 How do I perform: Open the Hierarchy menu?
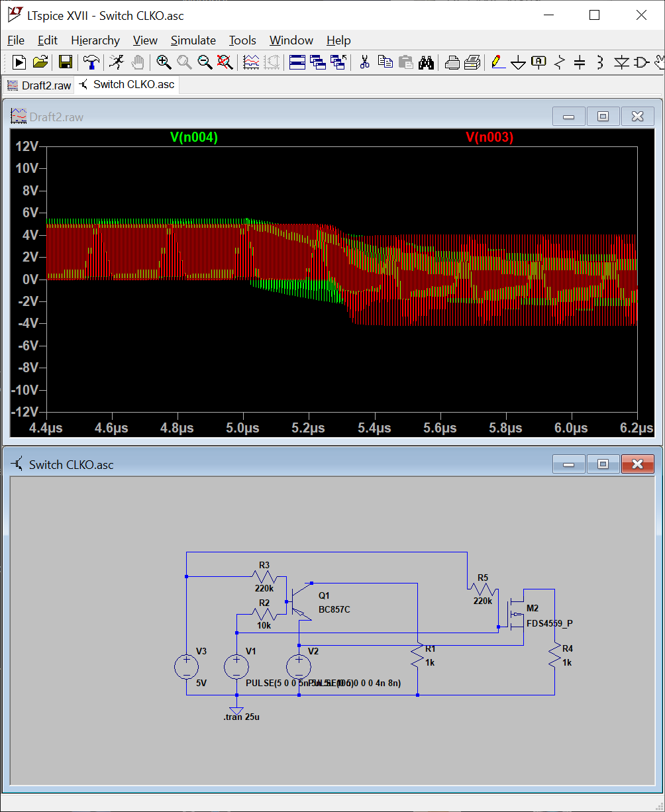click(x=95, y=40)
